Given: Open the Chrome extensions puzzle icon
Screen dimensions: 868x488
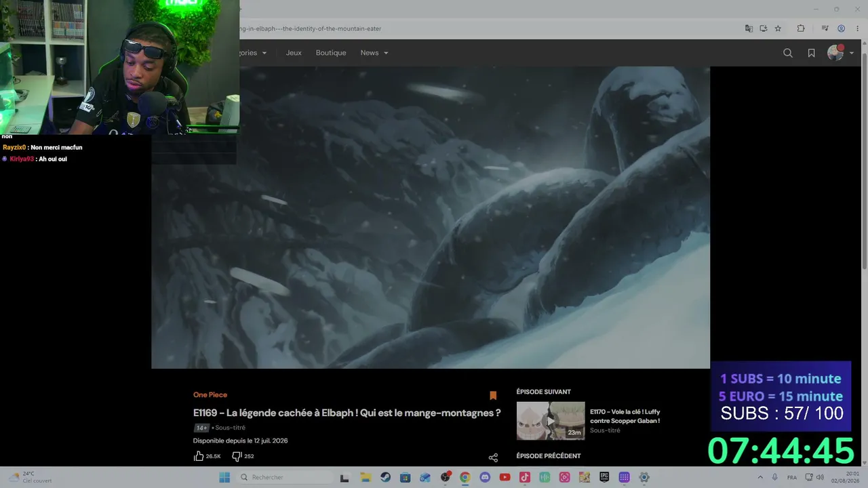Looking at the screenshot, I should point(801,28).
